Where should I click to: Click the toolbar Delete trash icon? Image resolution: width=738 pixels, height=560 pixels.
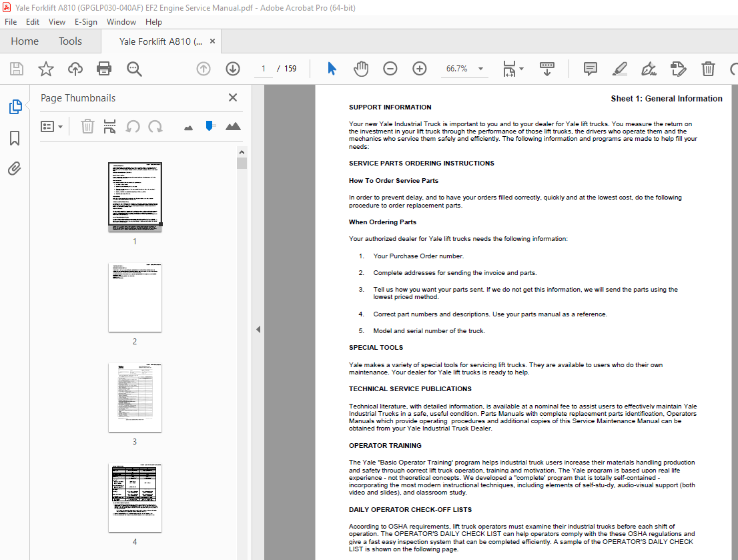click(x=708, y=69)
